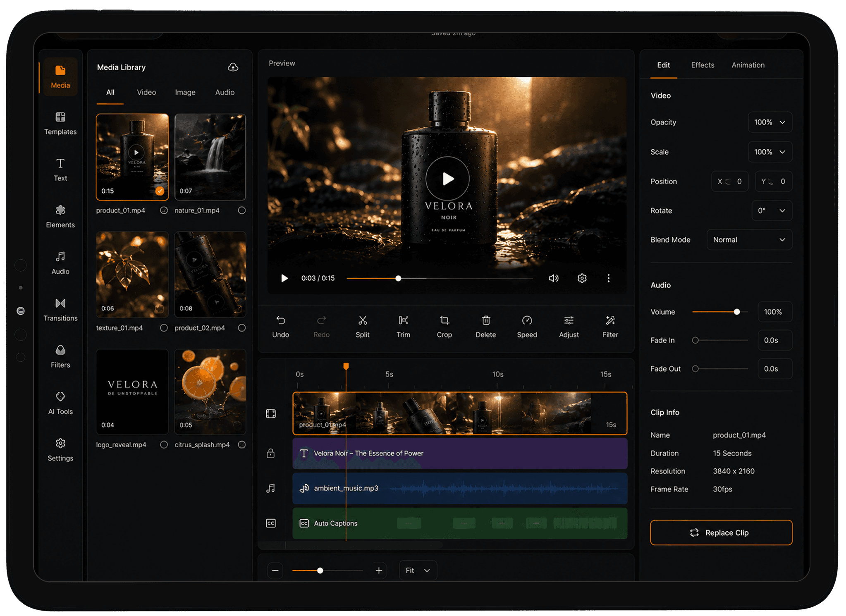This screenshot has height=616, width=846.
Task: Select the texture_01.mp4 radio circle
Action: (x=164, y=328)
